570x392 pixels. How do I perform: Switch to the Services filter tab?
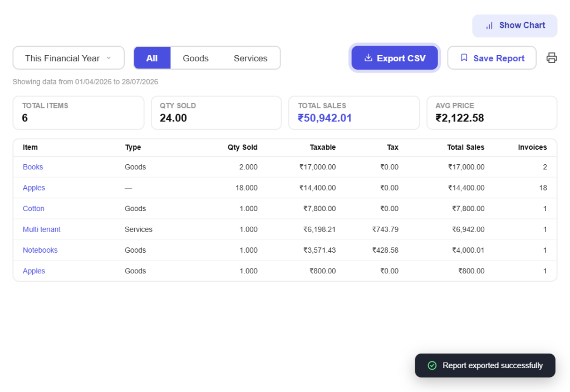250,58
